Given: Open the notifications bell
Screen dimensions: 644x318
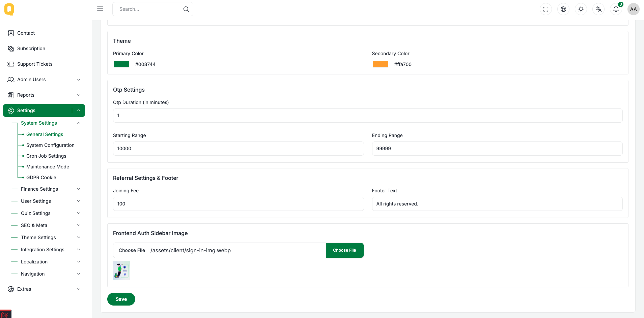Looking at the screenshot, I should (616, 9).
